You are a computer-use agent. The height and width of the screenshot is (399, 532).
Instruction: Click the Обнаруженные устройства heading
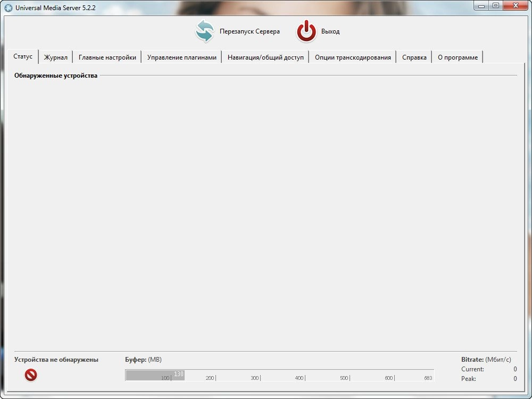coord(56,76)
